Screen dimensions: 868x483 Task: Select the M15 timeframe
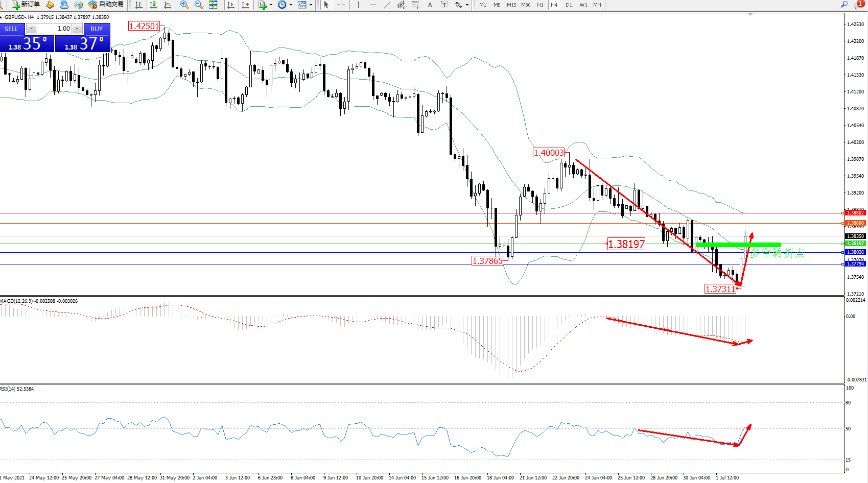click(x=511, y=5)
